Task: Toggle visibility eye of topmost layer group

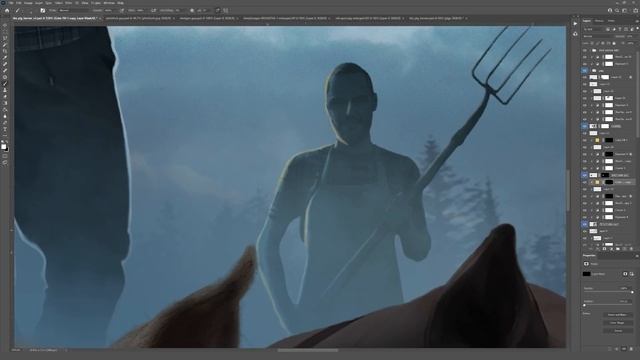Action: pyautogui.click(x=584, y=50)
